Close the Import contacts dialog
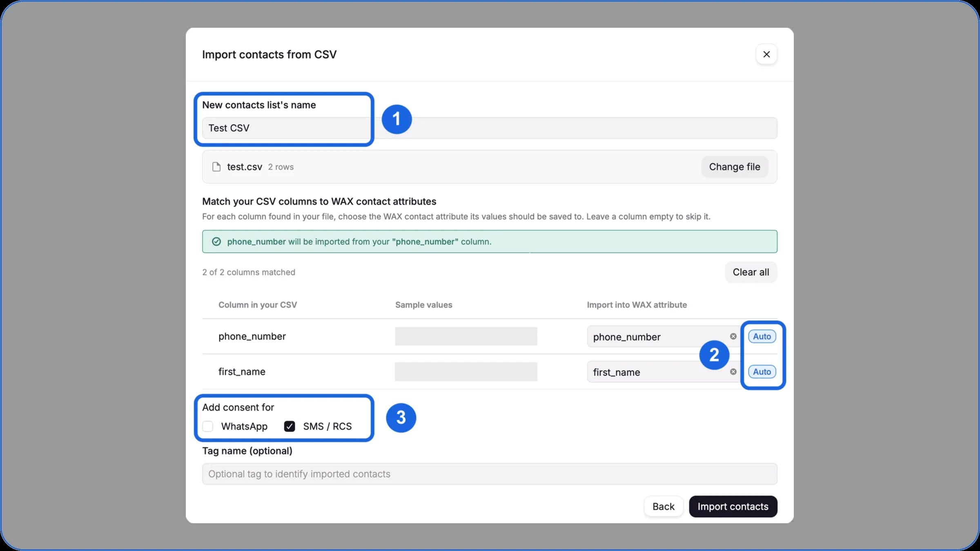980x551 pixels. 766,54
